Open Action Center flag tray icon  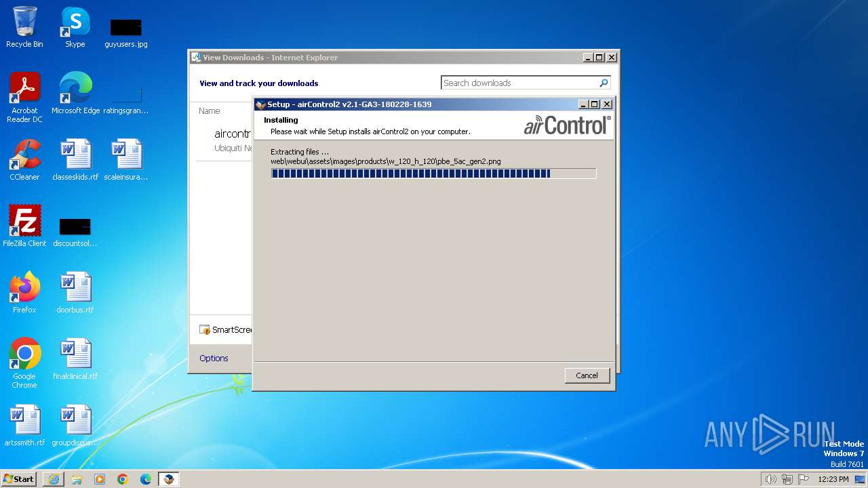804,479
